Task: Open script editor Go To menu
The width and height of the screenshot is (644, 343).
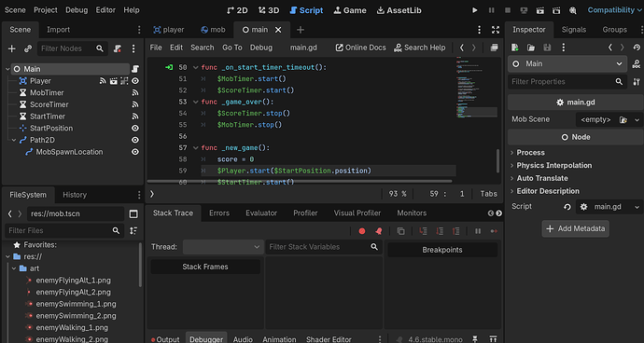Action: pos(232,48)
